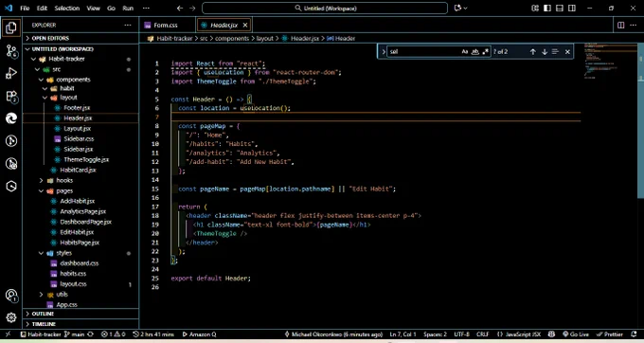
Task: Click the Untitled (Workspace) command search box
Action: tap(325, 8)
